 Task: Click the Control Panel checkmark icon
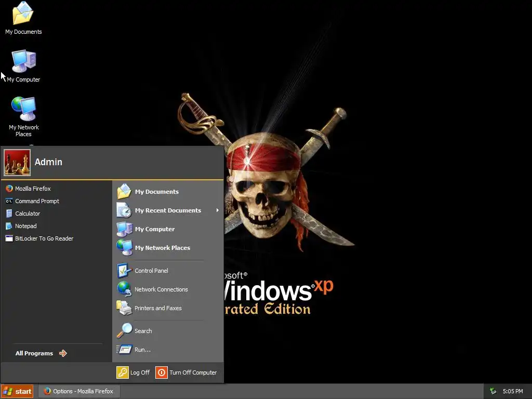[x=124, y=271]
